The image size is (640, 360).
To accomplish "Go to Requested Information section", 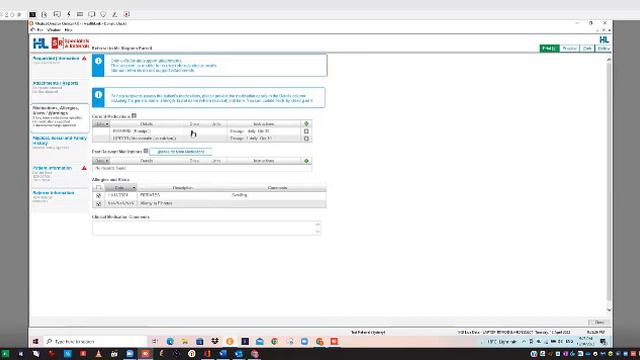I will (56, 59).
